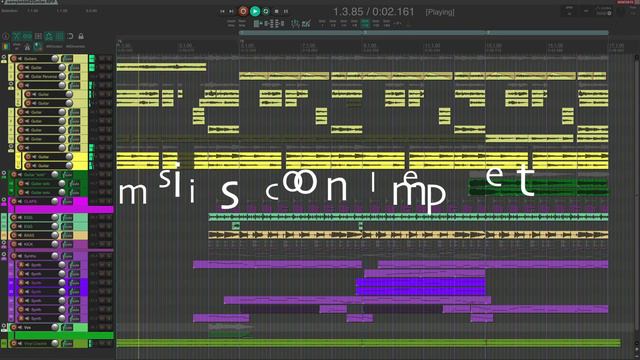
Task: Arm the Guitar Reverse track for recording
Action: [x=21, y=76]
